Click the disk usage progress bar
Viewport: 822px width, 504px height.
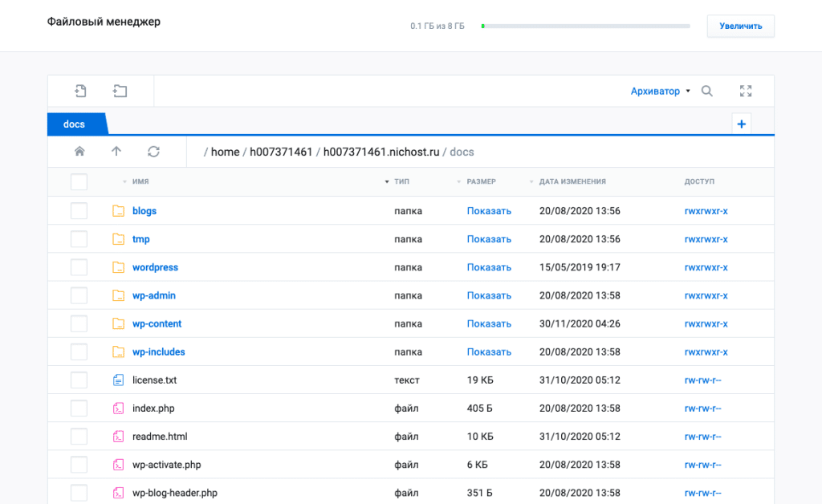point(585,26)
